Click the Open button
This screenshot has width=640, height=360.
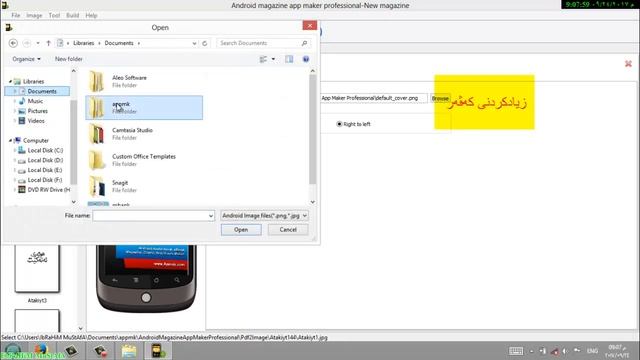coord(241,230)
